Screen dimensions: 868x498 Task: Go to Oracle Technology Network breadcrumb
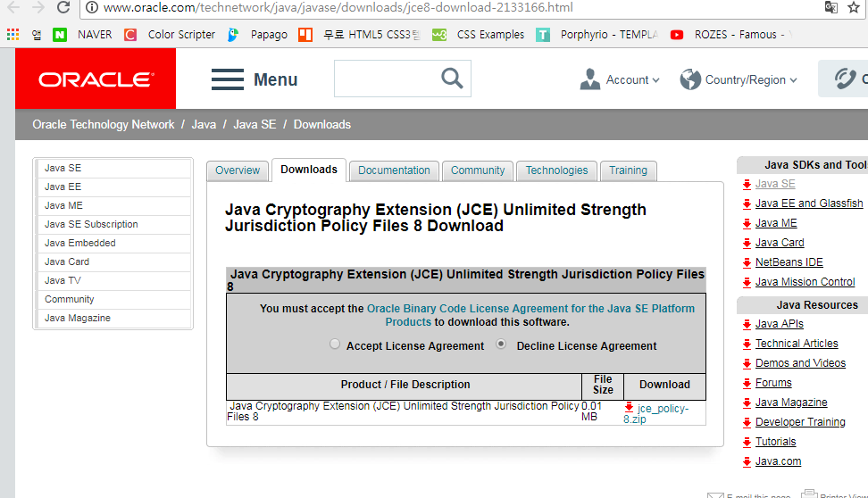[x=103, y=125]
